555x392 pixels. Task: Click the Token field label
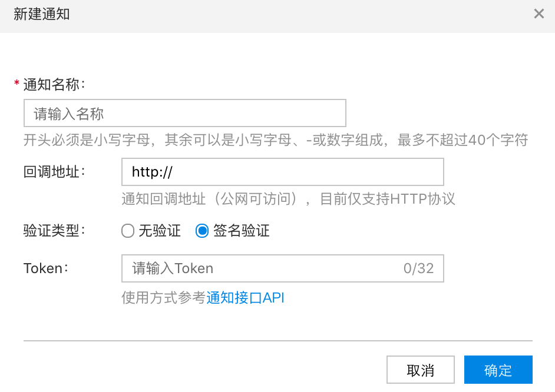(x=45, y=268)
